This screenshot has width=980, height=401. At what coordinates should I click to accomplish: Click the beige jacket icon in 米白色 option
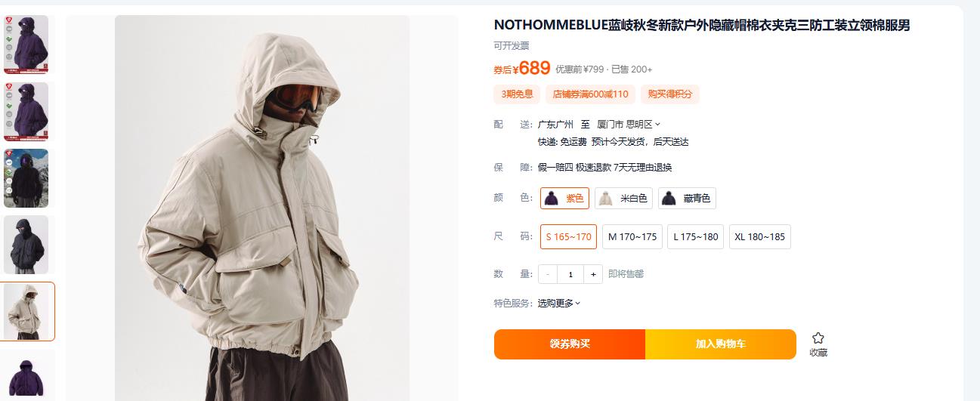pos(605,199)
